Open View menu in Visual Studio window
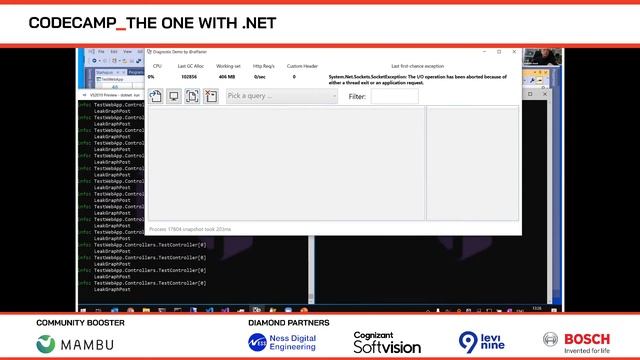The height and width of the screenshot is (360, 640). coord(127,52)
